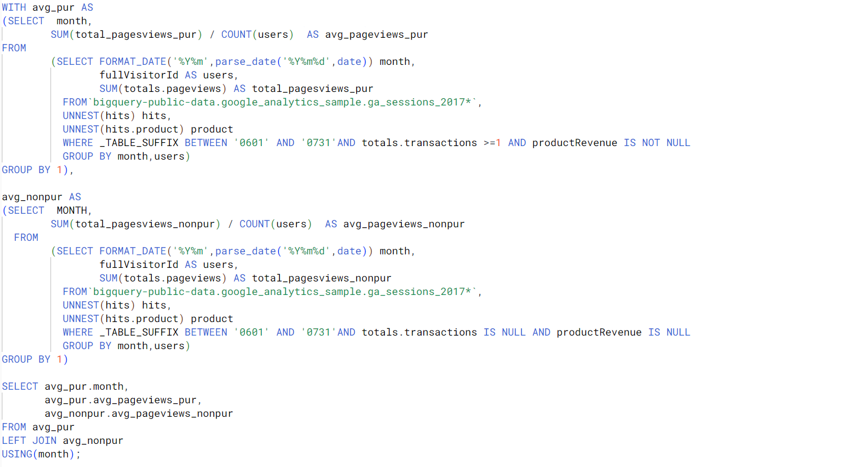Click the LEFT JOIN keyword

pos(29,440)
